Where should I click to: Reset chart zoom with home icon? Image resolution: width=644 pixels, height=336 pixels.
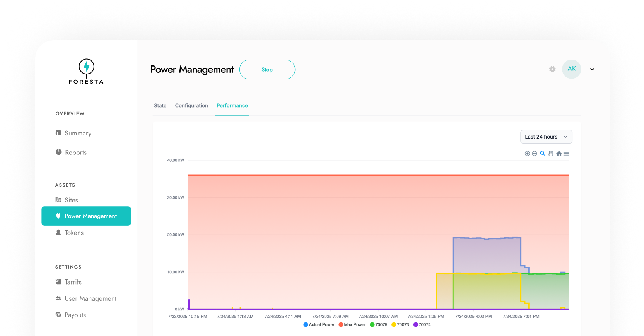point(559,154)
